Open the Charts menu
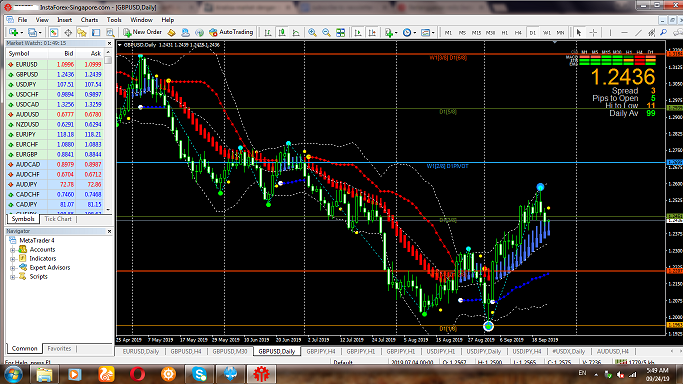The image size is (683, 384). [89, 20]
